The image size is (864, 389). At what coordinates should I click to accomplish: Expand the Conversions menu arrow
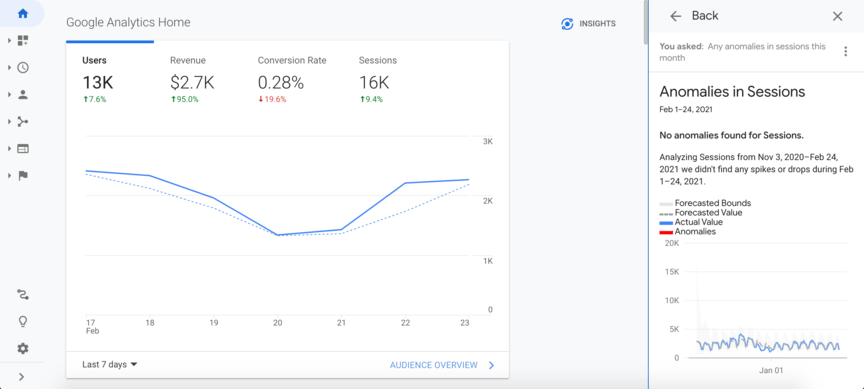9,175
